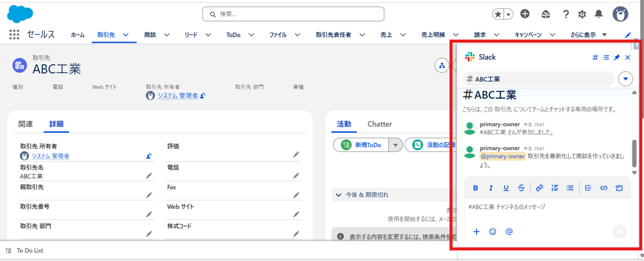Insert code block in Slack composer

pos(620,188)
